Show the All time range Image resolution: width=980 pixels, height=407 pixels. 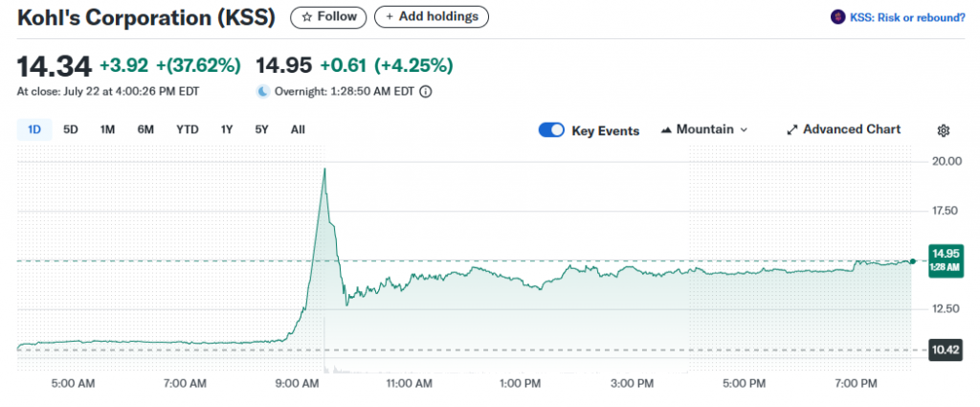[298, 129]
